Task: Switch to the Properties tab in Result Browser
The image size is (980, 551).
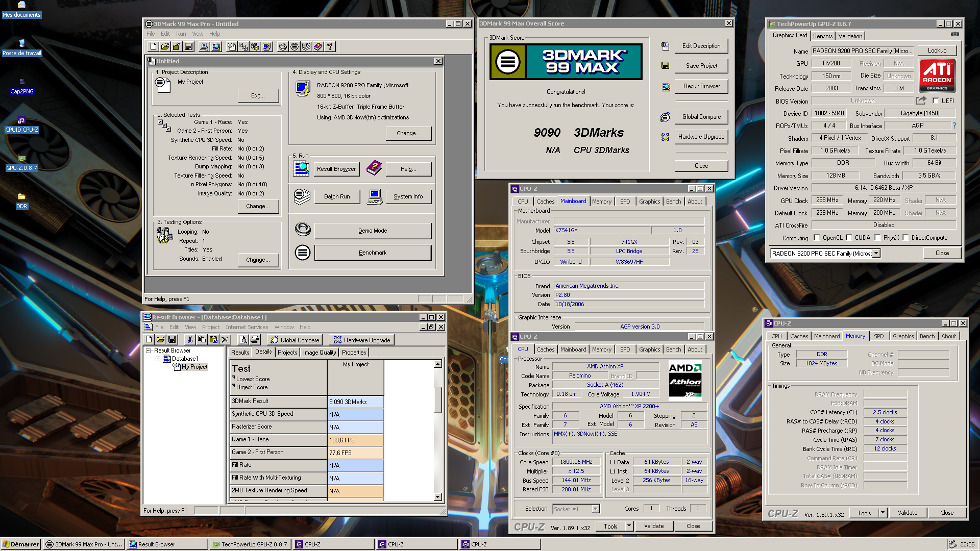Action: tap(354, 353)
